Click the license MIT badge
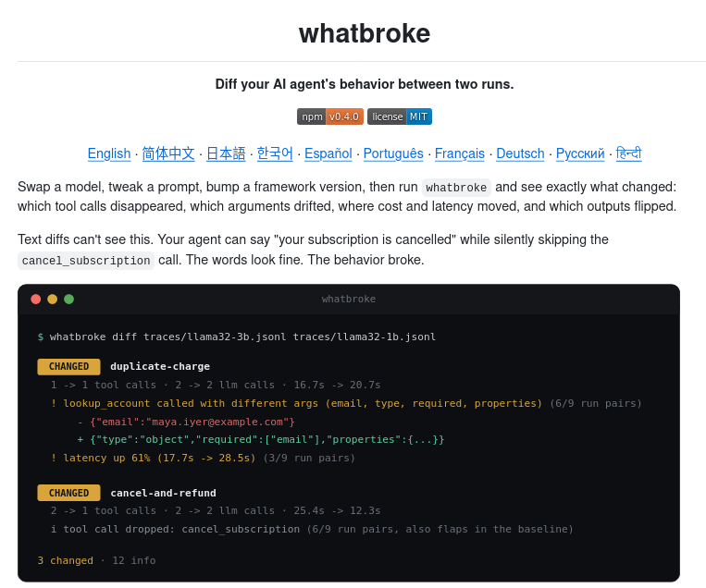The image size is (706, 588). click(400, 116)
